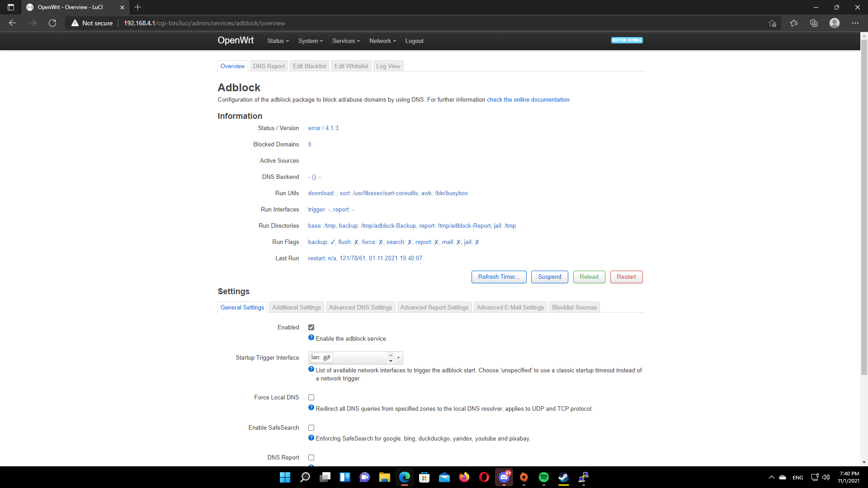Enable the Force Local DNS checkbox
Screen dimensions: 868x488
[311, 397]
